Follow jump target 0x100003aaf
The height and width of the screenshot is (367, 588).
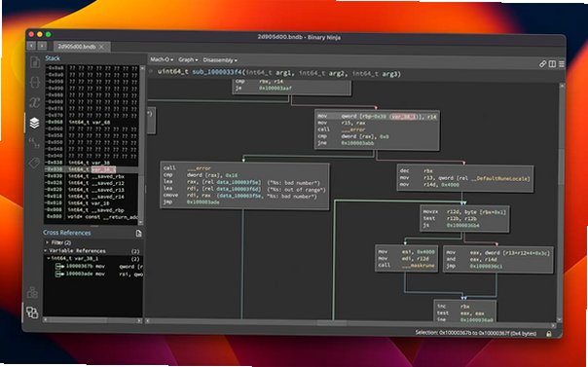(x=275, y=88)
